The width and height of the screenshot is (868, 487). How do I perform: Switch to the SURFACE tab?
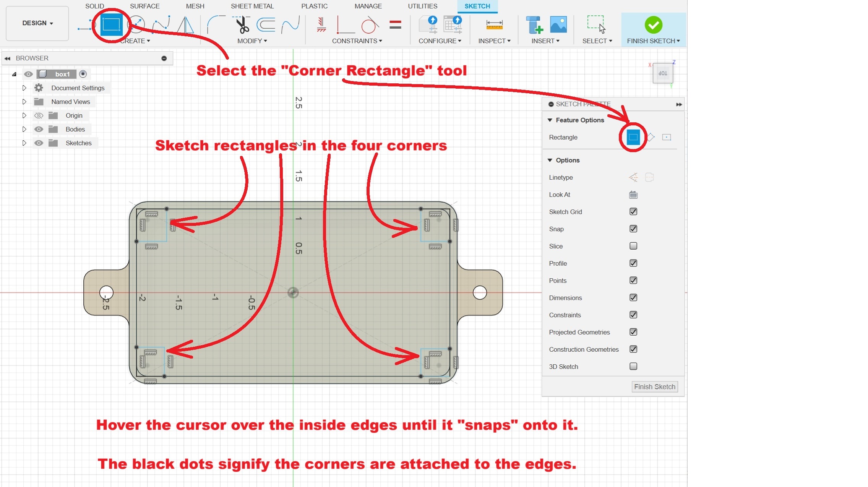(144, 6)
